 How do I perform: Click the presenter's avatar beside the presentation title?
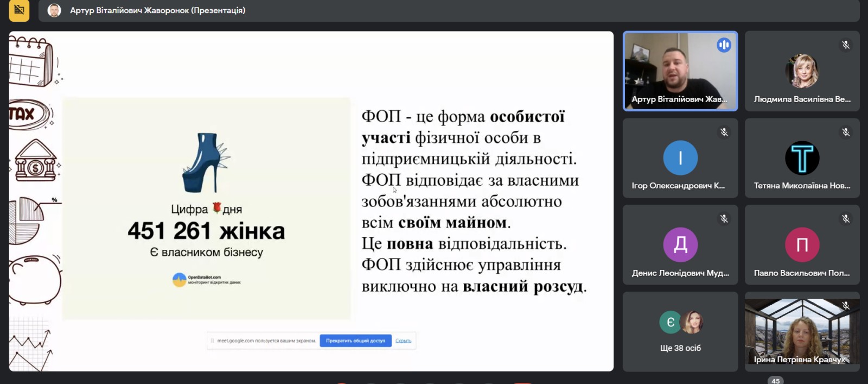[x=54, y=10]
